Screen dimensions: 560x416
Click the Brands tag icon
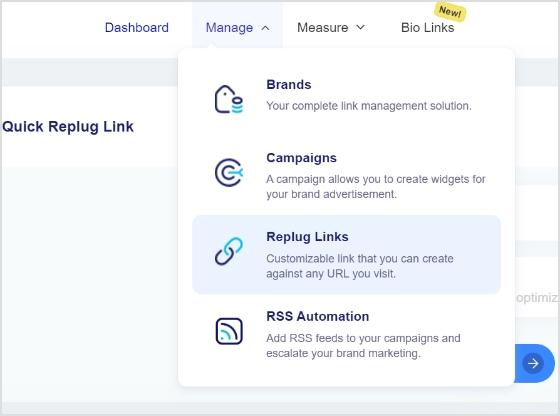point(229,99)
